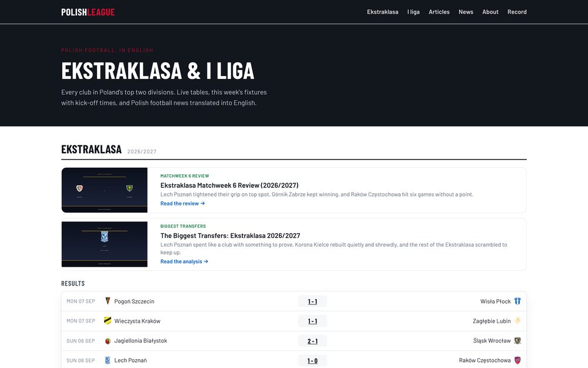
Task: Open Ekstraklasa Matchweek 6 Review headline
Action: pyautogui.click(x=229, y=185)
